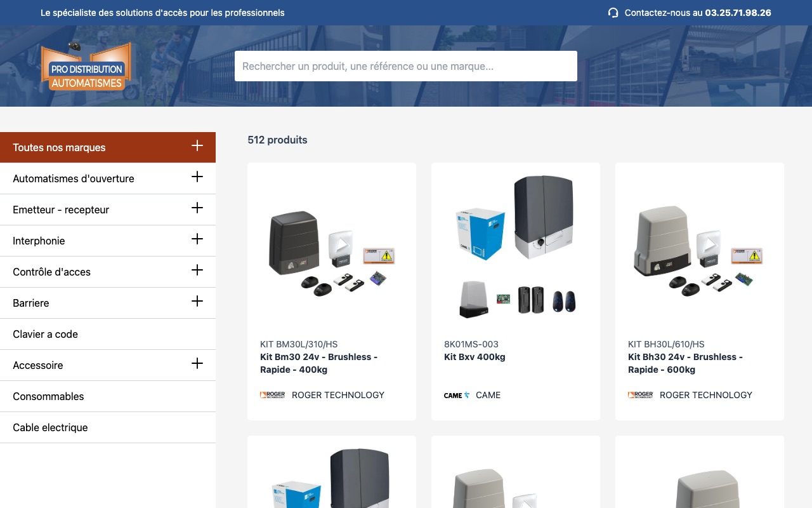Click phone number 03.25.71.98.26
The height and width of the screenshot is (508, 812).
738,13
